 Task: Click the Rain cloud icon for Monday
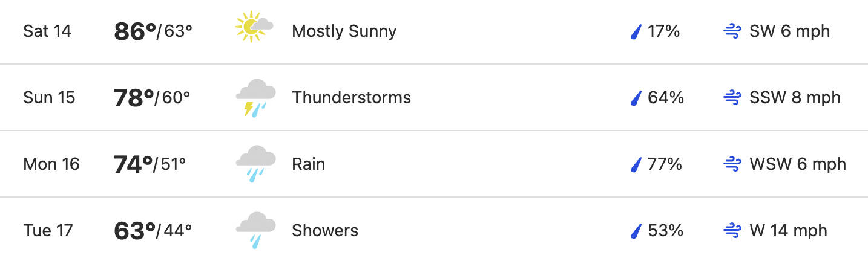tap(255, 164)
